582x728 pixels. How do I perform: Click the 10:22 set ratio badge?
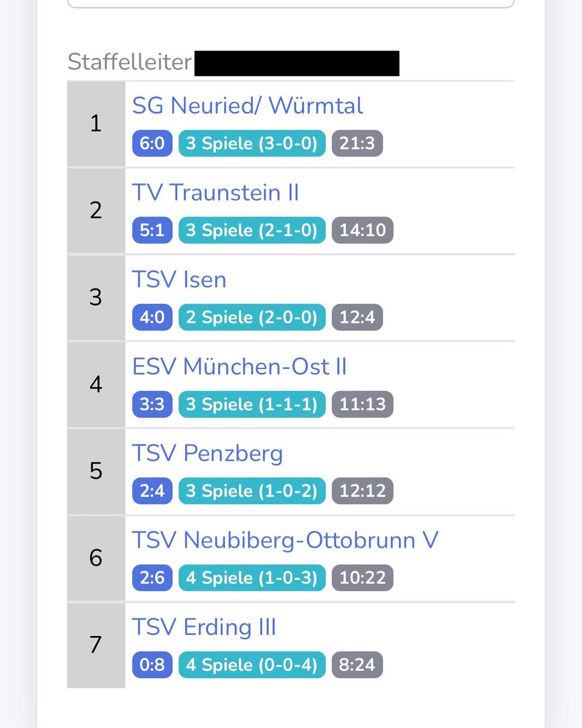tap(363, 578)
